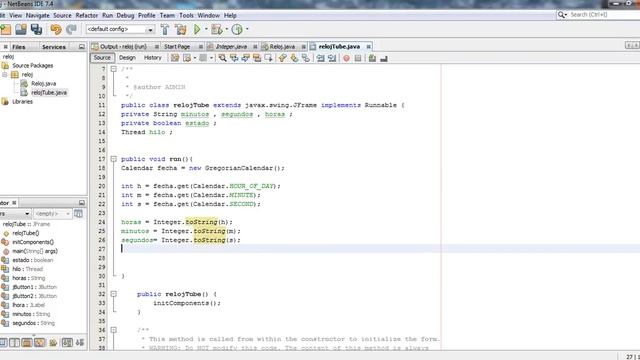Viewport: 640px width, 360px height.
Task: Open the Help menu
Action: [230, 15]
